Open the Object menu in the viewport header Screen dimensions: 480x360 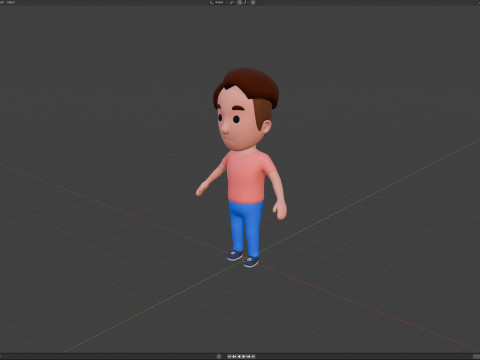[x=11, y=2]
